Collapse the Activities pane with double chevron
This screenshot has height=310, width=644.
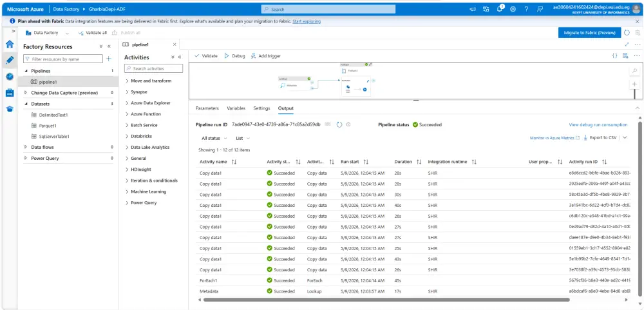[180, 57]
